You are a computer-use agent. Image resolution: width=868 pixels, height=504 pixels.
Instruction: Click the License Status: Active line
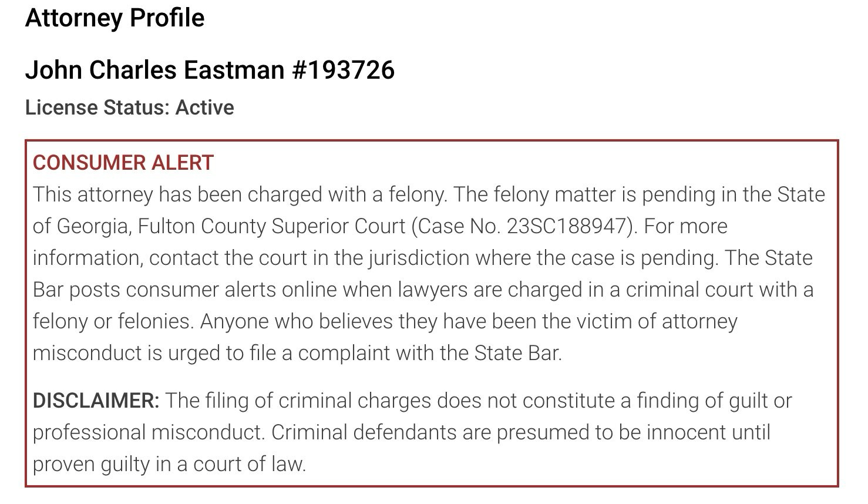(x=130, y=107)
